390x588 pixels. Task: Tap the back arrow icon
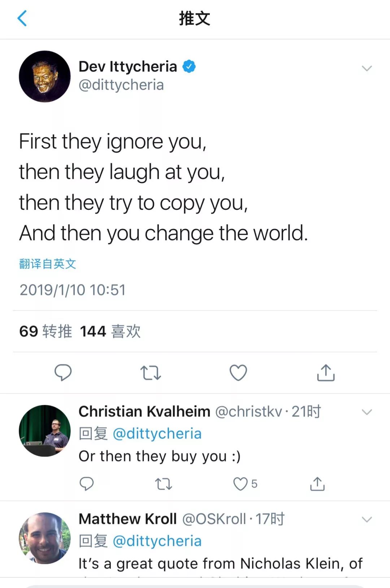(x=22, y=18)
